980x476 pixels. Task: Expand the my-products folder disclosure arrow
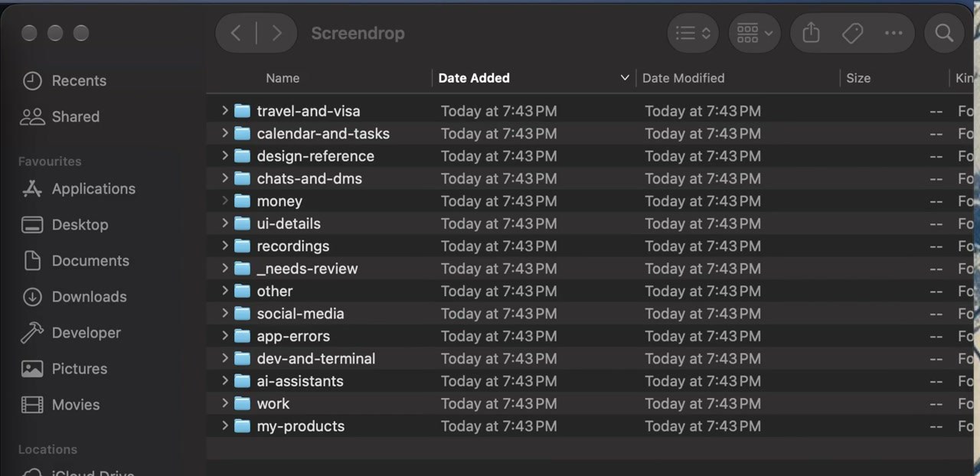click(224, 425)
